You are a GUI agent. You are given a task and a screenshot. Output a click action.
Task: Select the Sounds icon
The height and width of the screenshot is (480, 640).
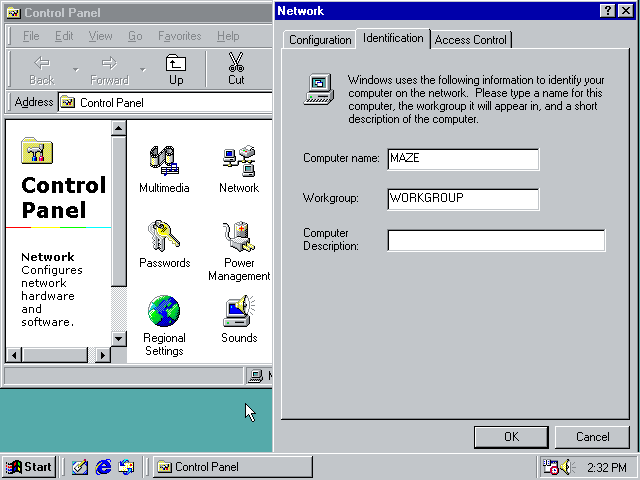click(239, 319)
